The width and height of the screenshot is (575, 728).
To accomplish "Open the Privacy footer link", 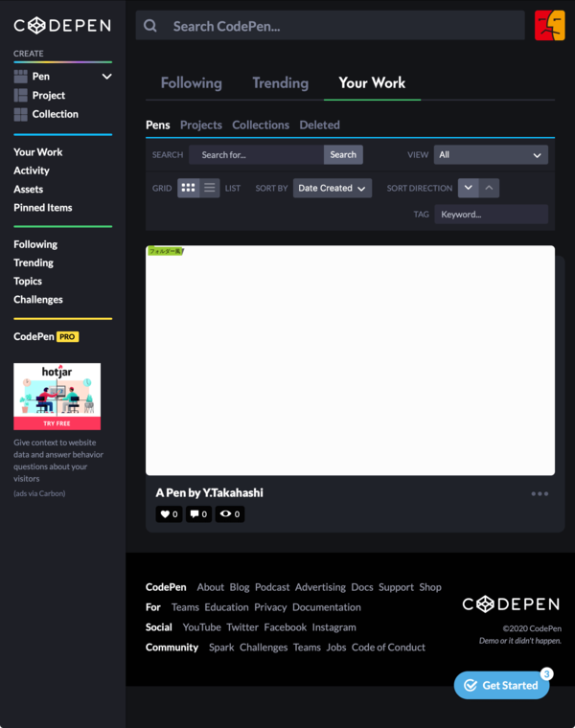I will pyautogui.click(x=270, y=607).
